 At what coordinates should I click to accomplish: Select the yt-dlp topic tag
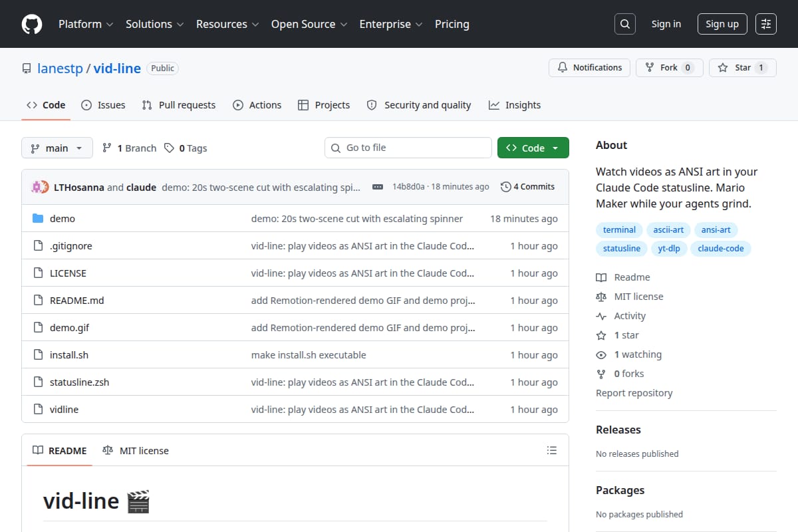(668, 249)
